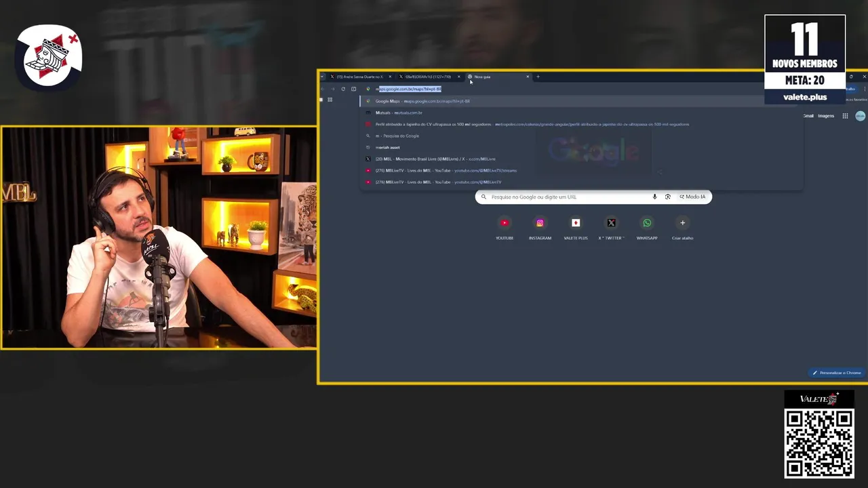Select MBL Movimento Brasil Livre X suggestion
The height and width of the screenshot is (488, 868).
click(580, 159)
